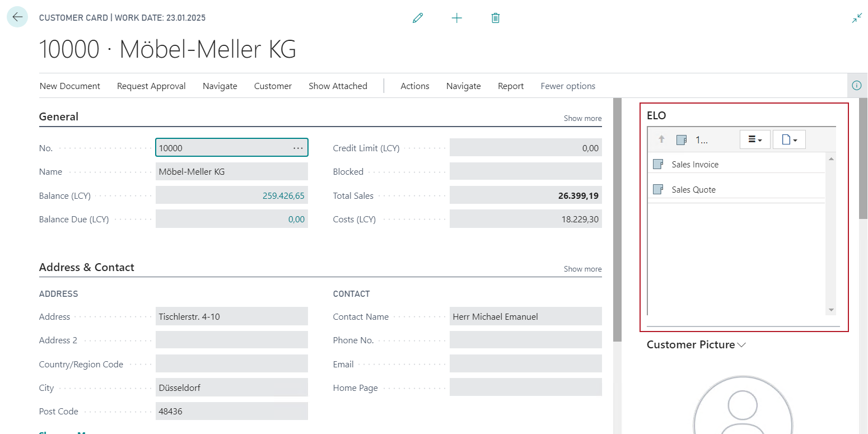
Task: Collapse the Customer Picture section chevron
Action: (741, 345)
